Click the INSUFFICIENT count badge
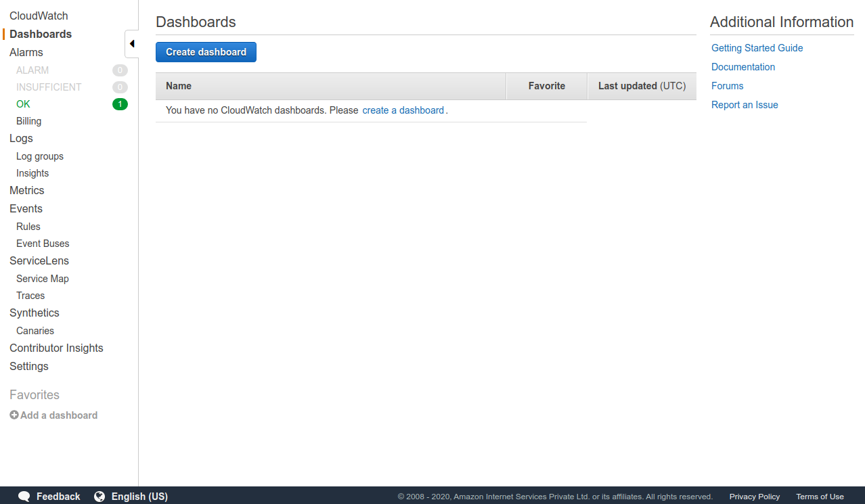The image size is (865, 504). point(120,87)
